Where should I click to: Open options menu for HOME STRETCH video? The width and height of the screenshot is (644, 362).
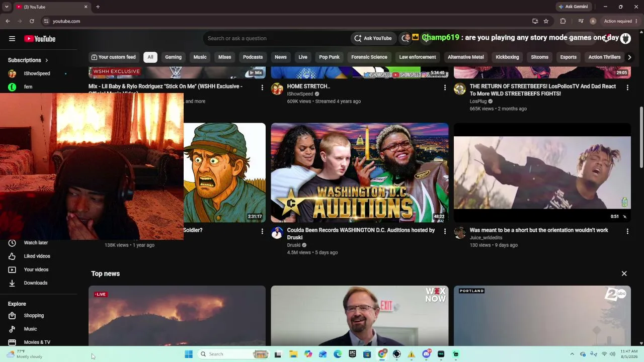tap(444, 87)
